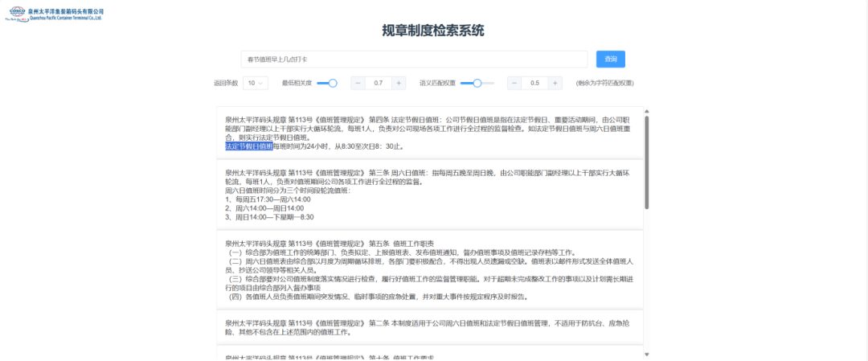This screenshot has height=361, width=868.
Task: Click the result for 第三条 周六日值班
Action: 429,195
